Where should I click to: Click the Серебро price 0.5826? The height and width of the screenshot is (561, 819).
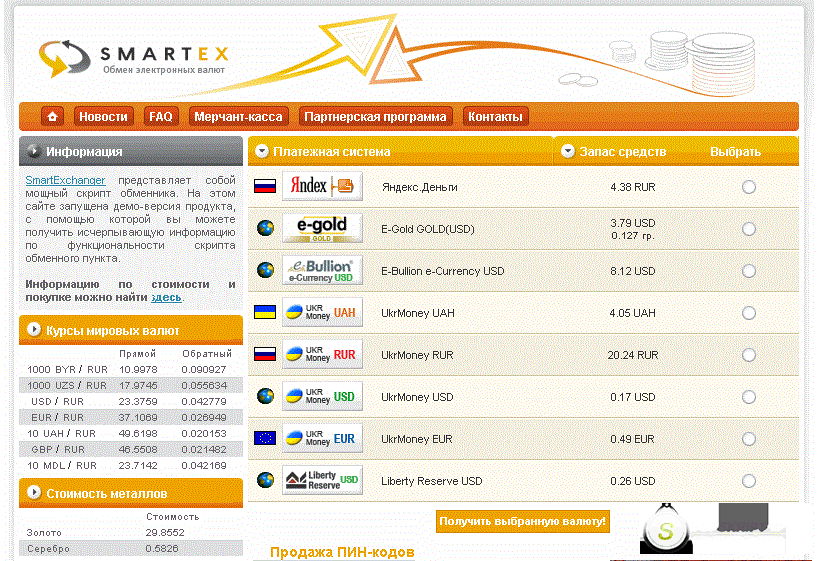point(161,549)
